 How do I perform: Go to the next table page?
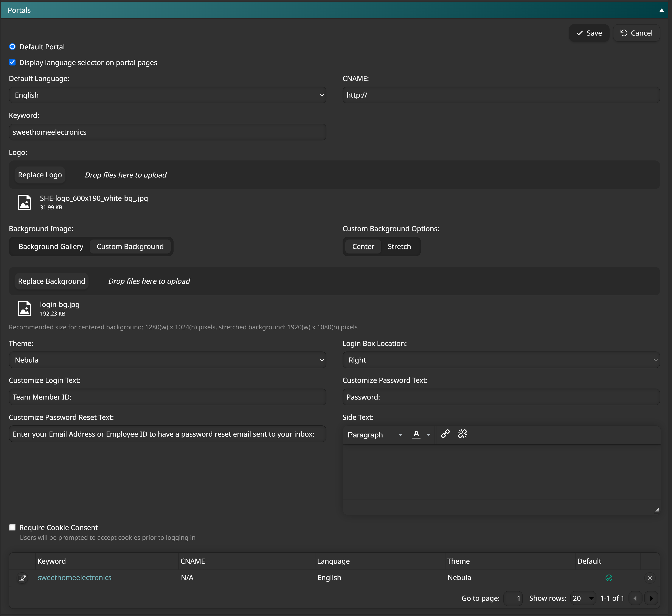[651, 598]
